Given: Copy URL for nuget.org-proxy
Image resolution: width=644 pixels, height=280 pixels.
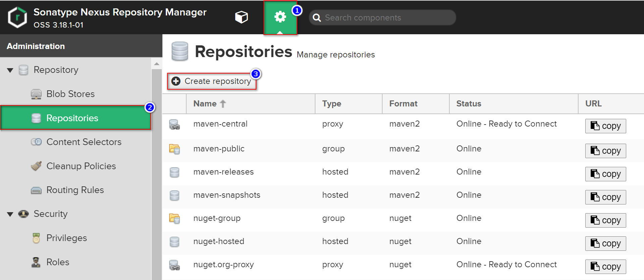Looking at the screenshot, I should coord(605,267).
